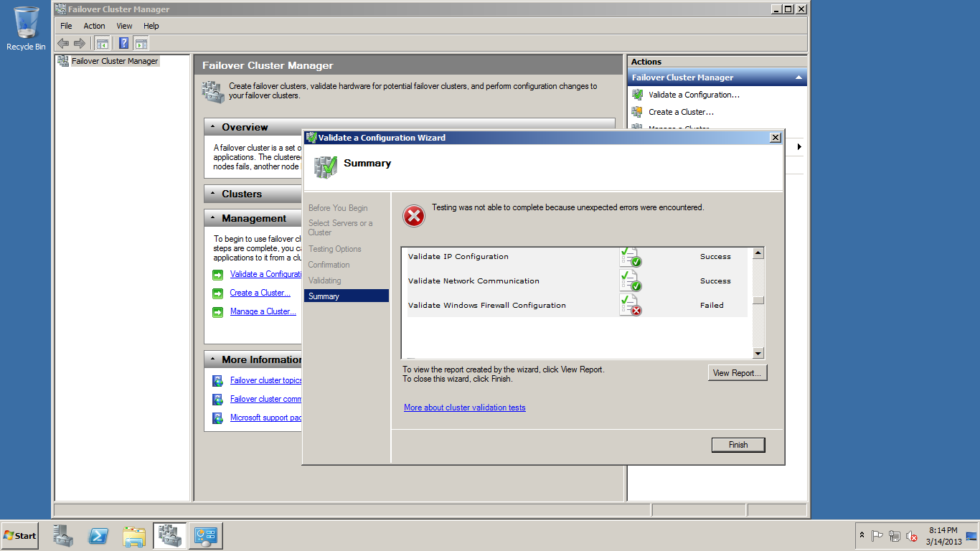Open Windows PowerShell from the taskbar
Screen dimensions: 980x551
point(98,536)
